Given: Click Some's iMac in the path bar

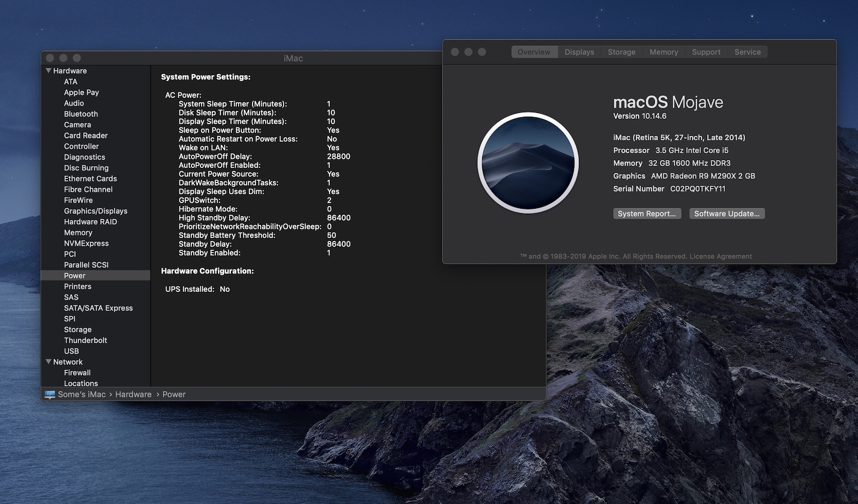Looking at the screenshot, I should tap(82, 395).
